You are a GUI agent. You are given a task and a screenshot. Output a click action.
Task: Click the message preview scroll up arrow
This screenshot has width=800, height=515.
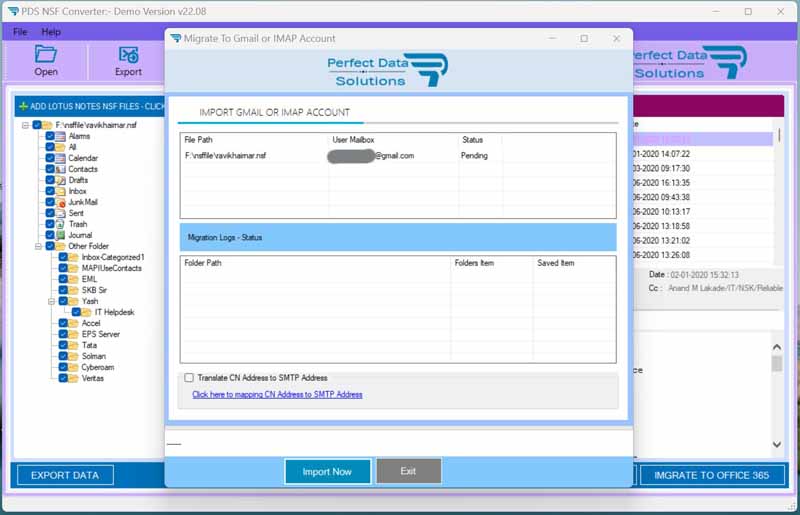pyautogui.click(x=777, y=347)
